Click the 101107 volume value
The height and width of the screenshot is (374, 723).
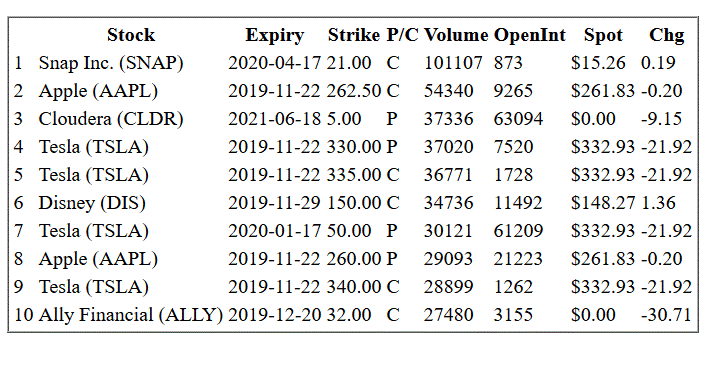[453, 63]
